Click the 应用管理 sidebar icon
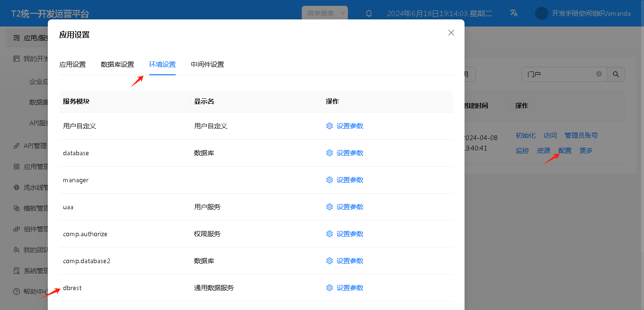Viewport: 644px width, 310px height. pyautogui.click(x=17, y=167)
